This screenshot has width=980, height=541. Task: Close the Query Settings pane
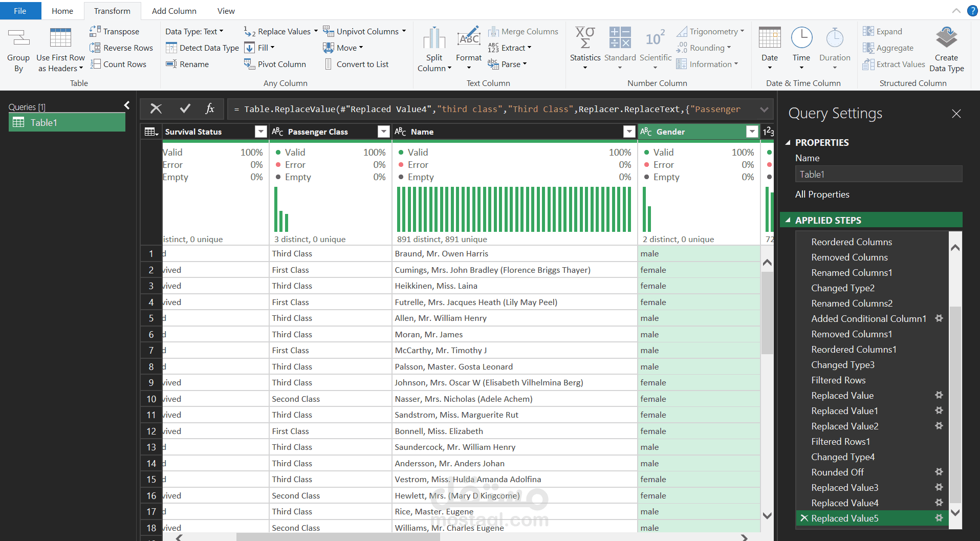click(956, 114)
